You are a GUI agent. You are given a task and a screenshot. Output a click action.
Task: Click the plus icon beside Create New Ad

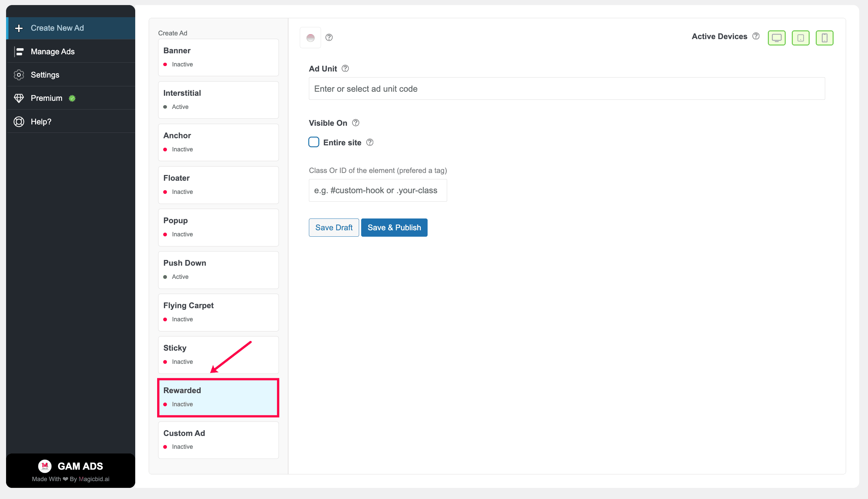[x=19, y=28]
